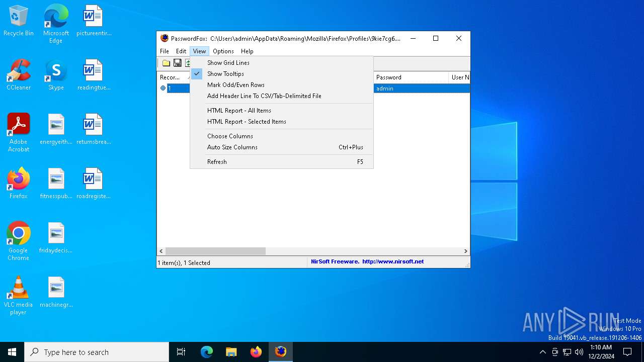Click the scroll left arrow
This screenshot has width=644, height=362.
pos(161,251)
